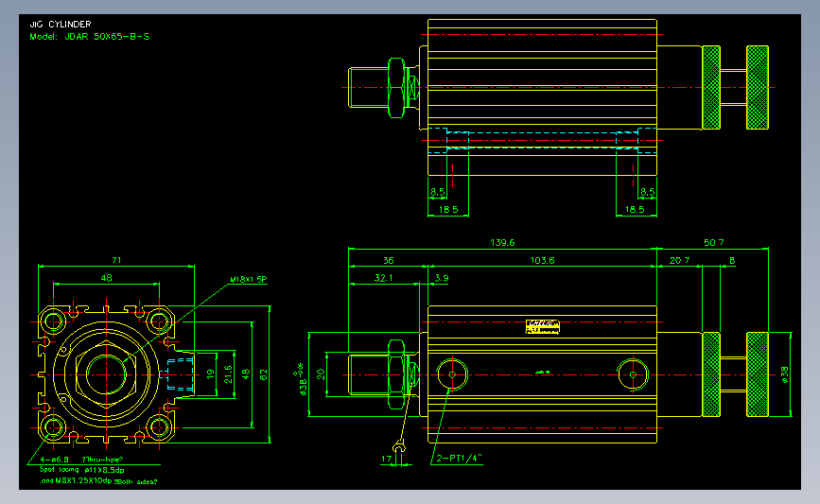Click the ø38 dimension at right end
The height and width of the screenshot is (504, 820).
click(x=784, y=374)
